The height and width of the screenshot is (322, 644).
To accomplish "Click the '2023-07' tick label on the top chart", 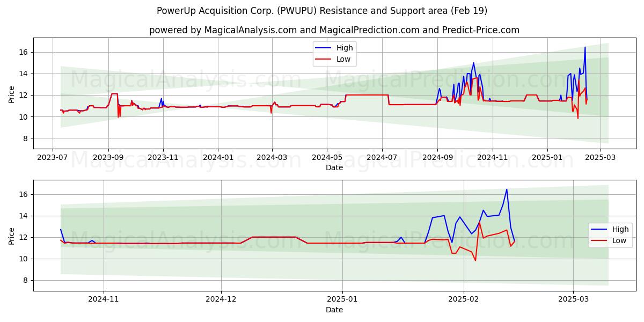I will point(53,157).
